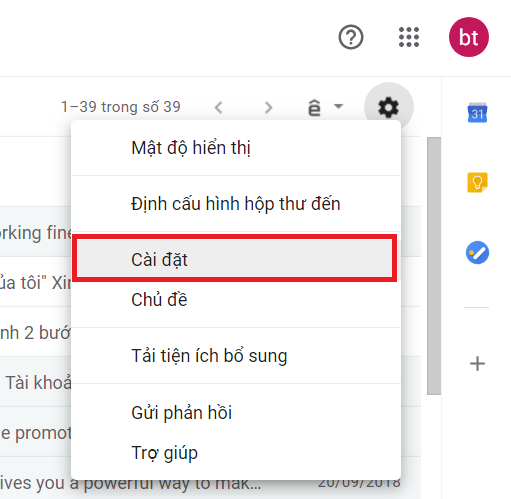Go to older messages with right chevron
This screenshot has height=499, width=511.
[268, 107]
